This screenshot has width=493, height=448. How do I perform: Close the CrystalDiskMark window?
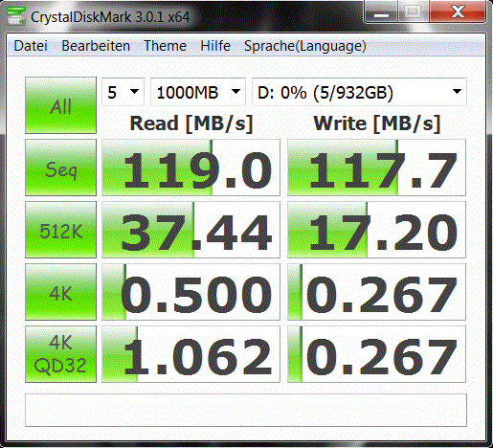[x=458, y=12]
